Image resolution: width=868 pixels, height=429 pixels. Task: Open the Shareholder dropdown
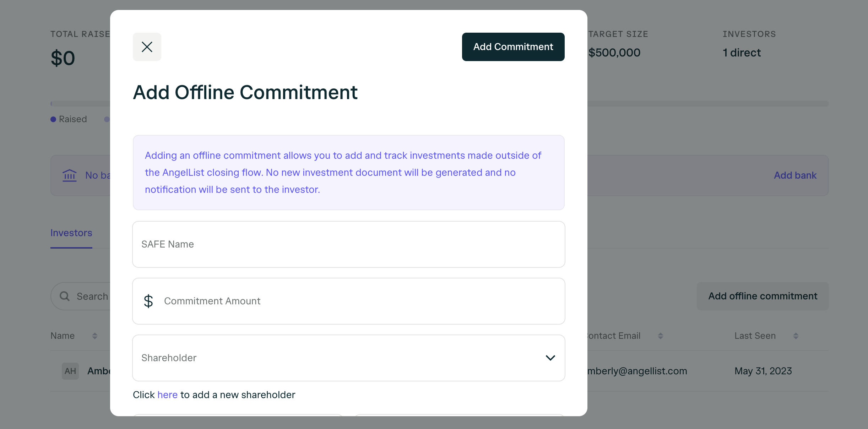pyautogui.click(x=349, y=358)
